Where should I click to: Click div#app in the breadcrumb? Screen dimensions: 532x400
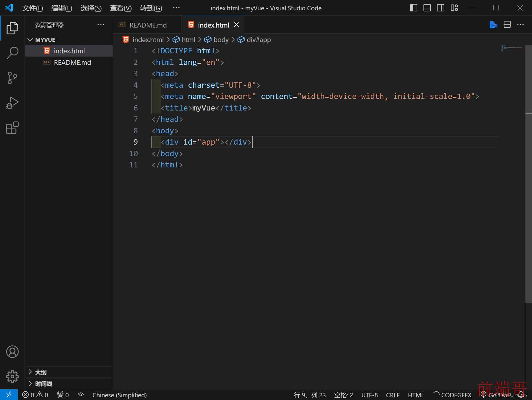tap(254, 40)
